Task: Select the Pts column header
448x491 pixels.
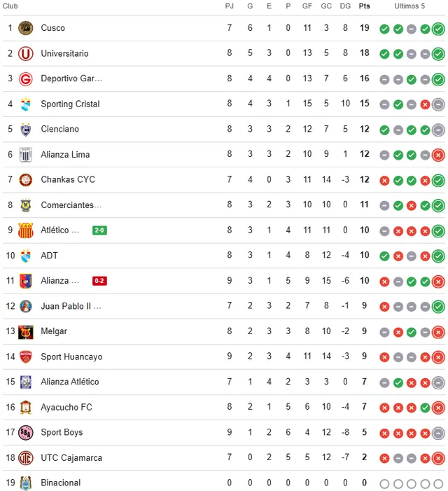Action: (x=365, y=6)
